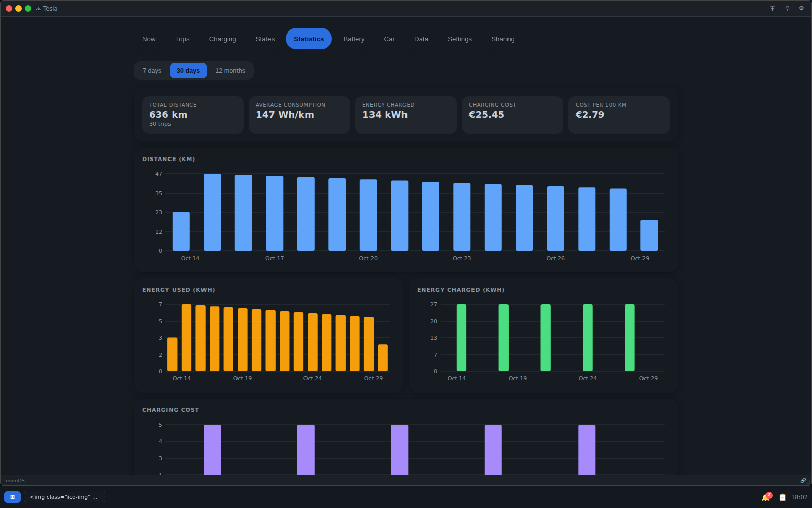Click the 18:02 clock in system tray

tap(799, 497)
